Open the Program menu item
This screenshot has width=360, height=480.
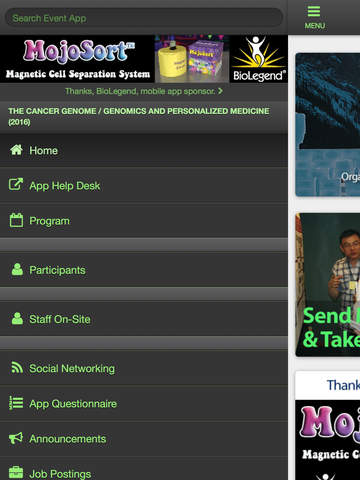(144, 221)
